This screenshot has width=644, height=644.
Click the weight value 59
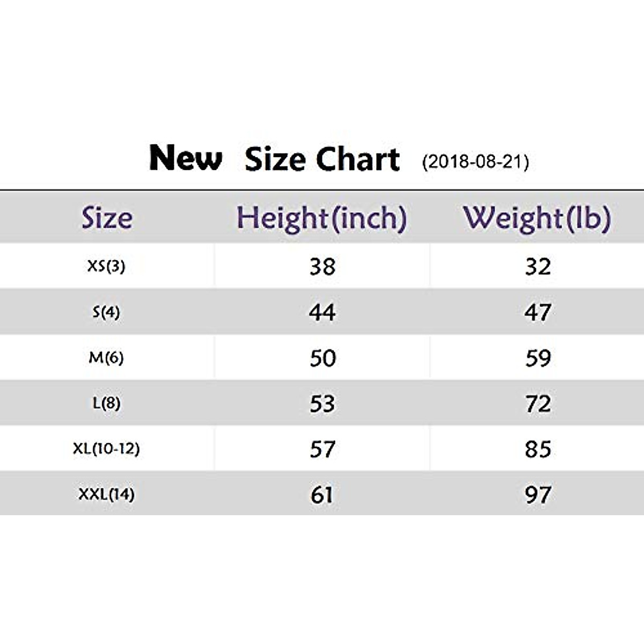[538, 358]
